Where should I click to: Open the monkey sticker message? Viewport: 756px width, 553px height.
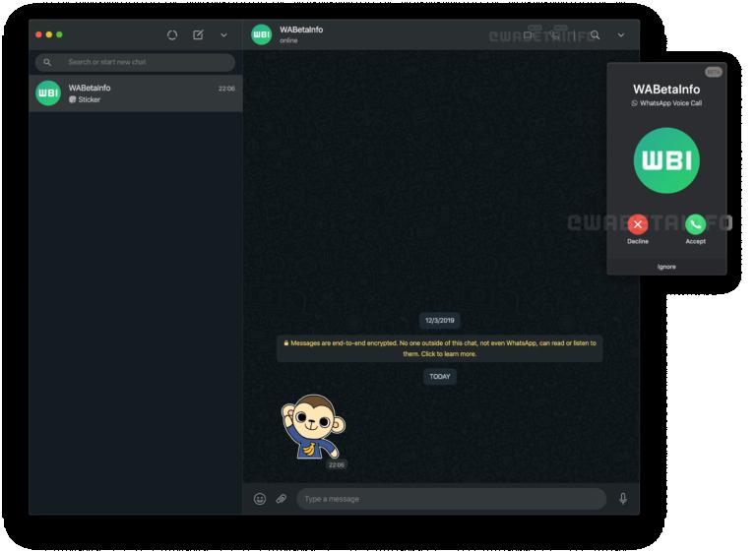313,427
